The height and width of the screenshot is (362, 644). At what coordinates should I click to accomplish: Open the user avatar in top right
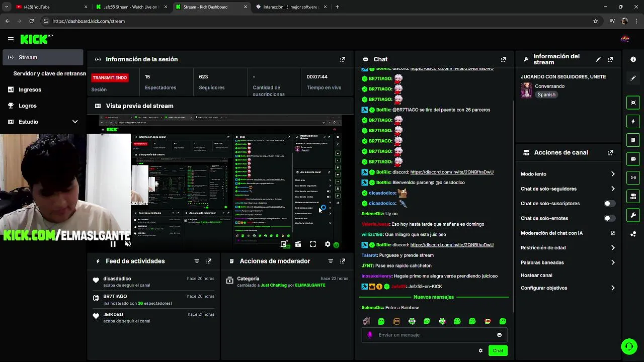625,39
